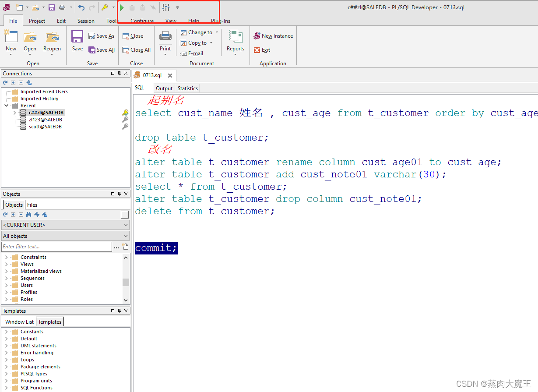This screenshot has height=392, width=538.
Task: Click the remove connection minus icon
Action: click(21, 82)
